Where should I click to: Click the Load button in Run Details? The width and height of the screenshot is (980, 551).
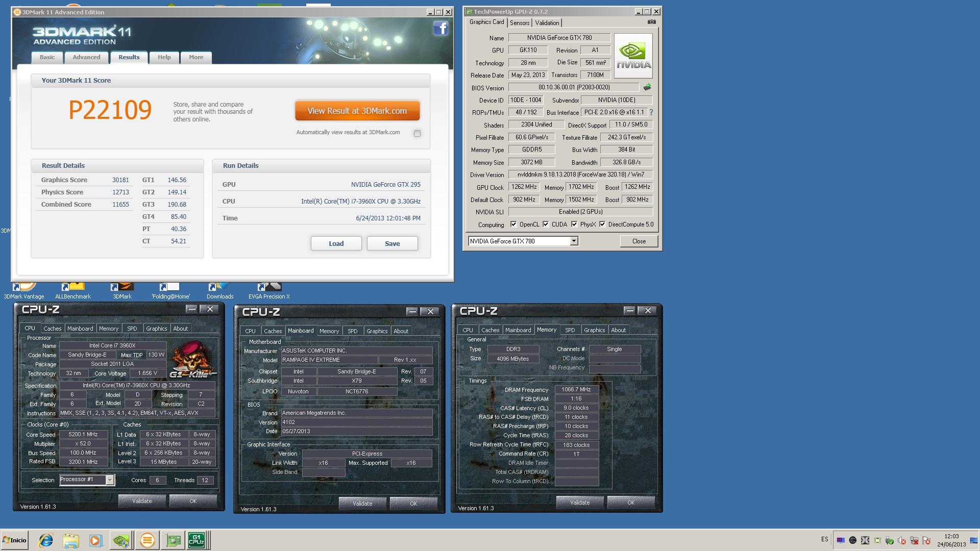pos(336,243)
